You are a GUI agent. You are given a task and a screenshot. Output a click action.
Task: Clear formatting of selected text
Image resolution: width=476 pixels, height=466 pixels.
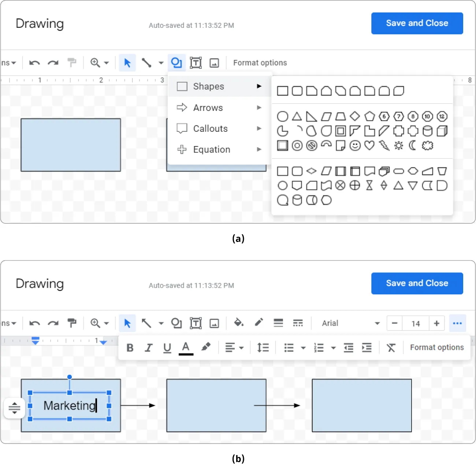coord(391,347)
